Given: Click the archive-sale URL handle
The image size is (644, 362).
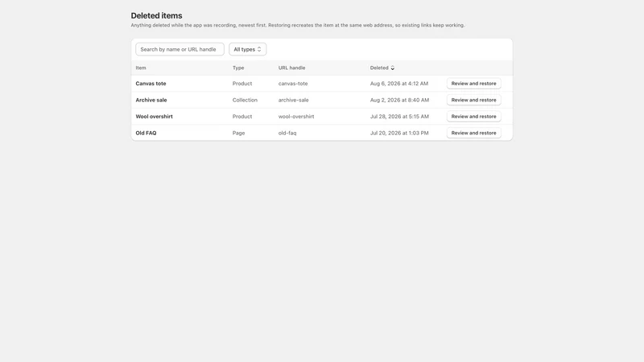Looking at the screenshot, I should (x=293, y=100).
